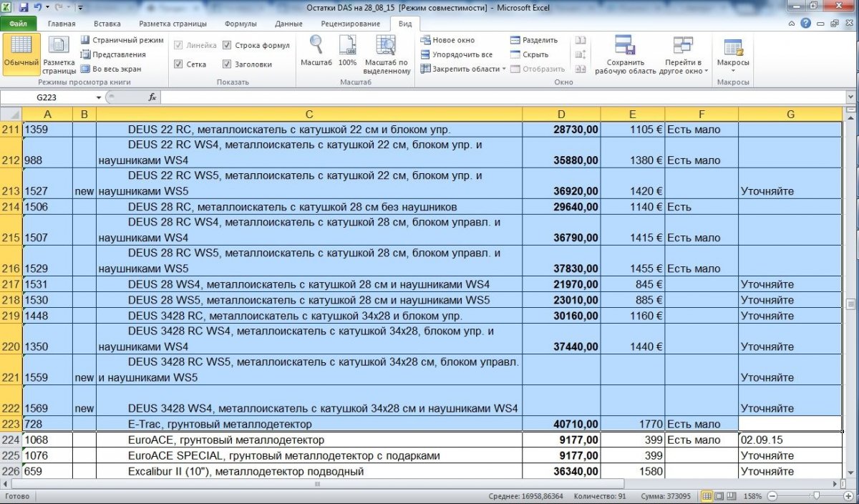This screenshot has height=504, width=859.
Task: Open the Масштаб zoom dialog
Action: 316,52
